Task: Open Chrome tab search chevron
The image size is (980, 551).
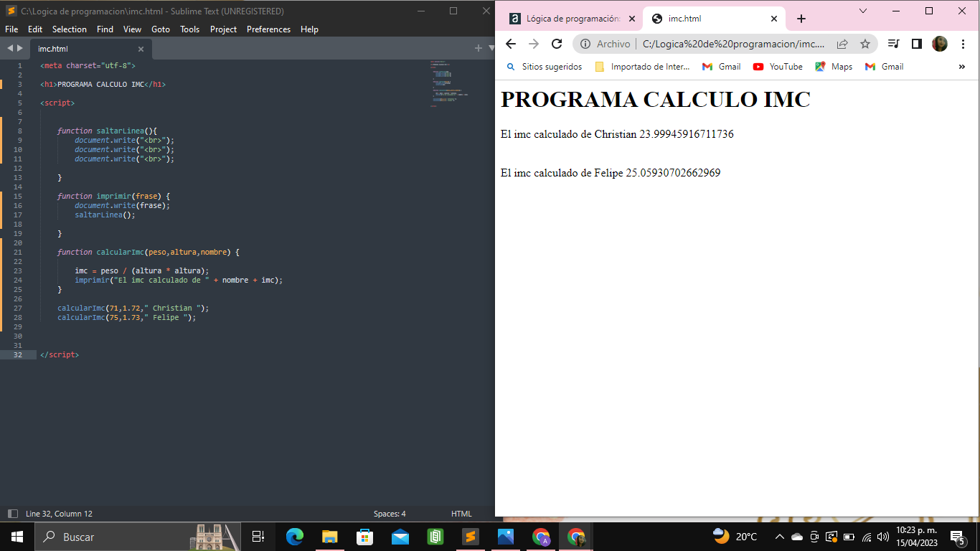Action: pos(863,11)
